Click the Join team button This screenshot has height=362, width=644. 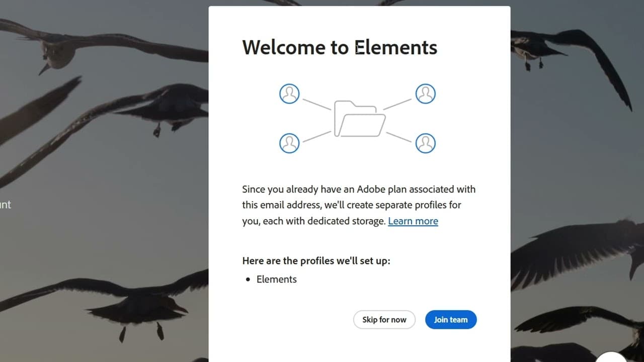point(451,320)
